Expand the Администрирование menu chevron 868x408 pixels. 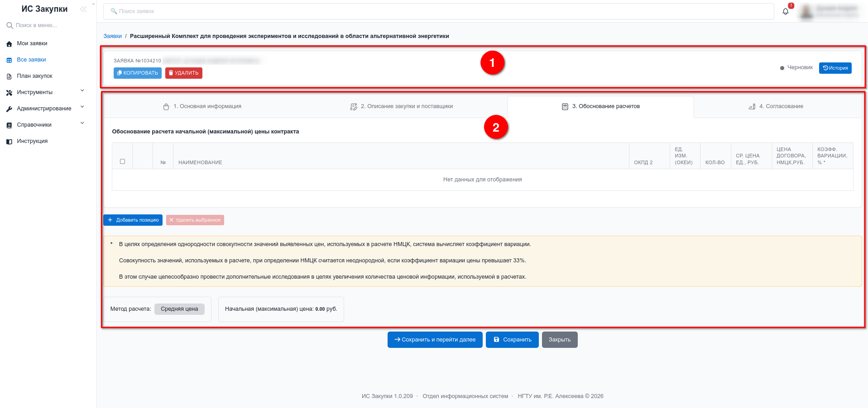[x=82, y=107]
